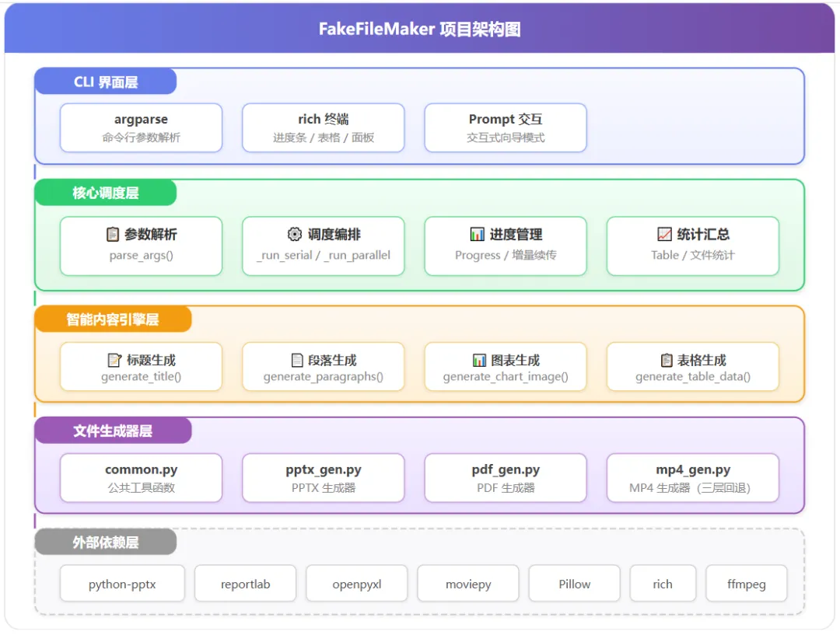Open the pdf_gen.py module card
This screenshot has height=635, width=840.
coord(506,478)
